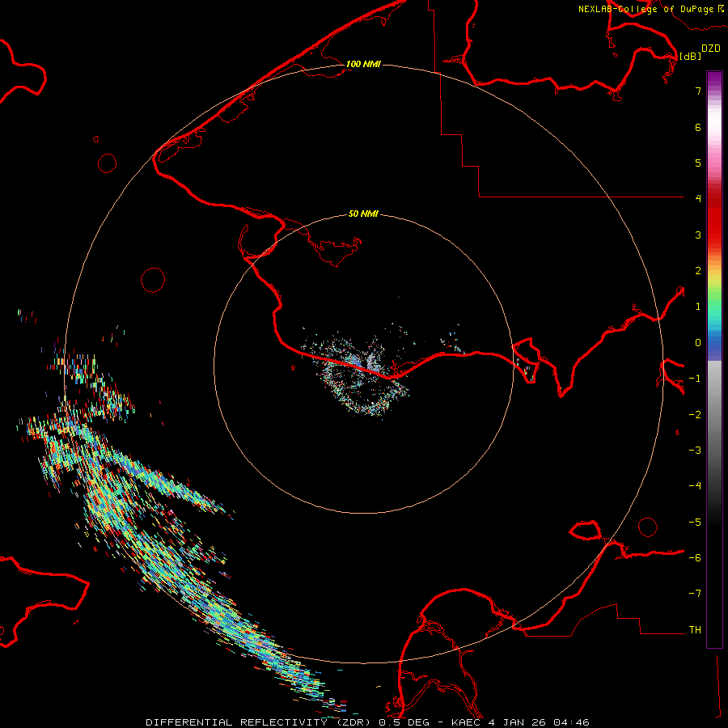Click the 4 value on the scale
The height and width of the screenshot is (728, 728).
pyautogui.click(x=698, y=199)
